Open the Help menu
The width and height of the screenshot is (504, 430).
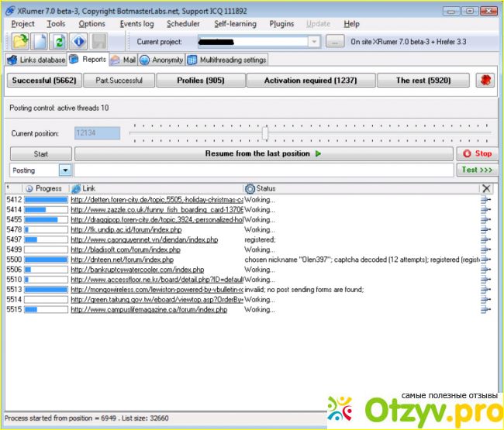pyautogui.click(x=352, y=24)
